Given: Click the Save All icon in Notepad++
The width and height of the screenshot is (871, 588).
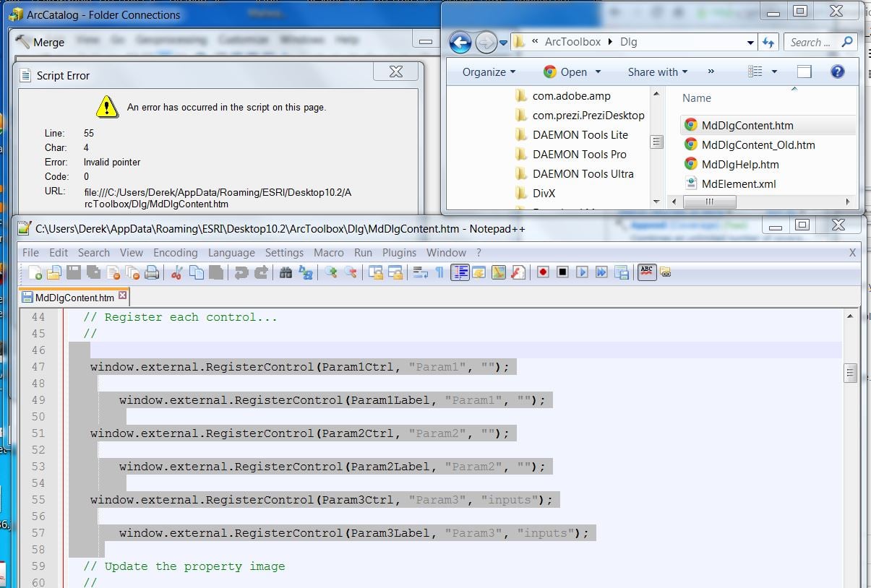Looking at the screenshot, I should [x=93, y=272].
